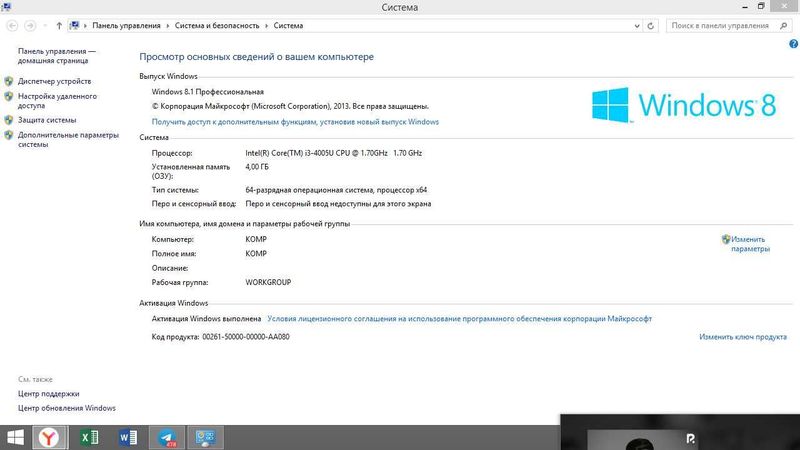Click the processor value Intel Core i3-4005U
This screenshot has height=450, width=800.
(x=333, y=153)
